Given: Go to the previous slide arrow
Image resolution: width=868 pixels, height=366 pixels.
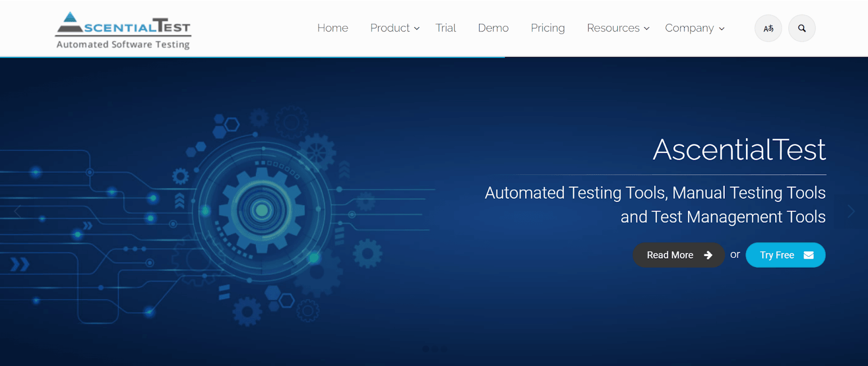Looking at the screenshot, I should (x=17, y=212).
